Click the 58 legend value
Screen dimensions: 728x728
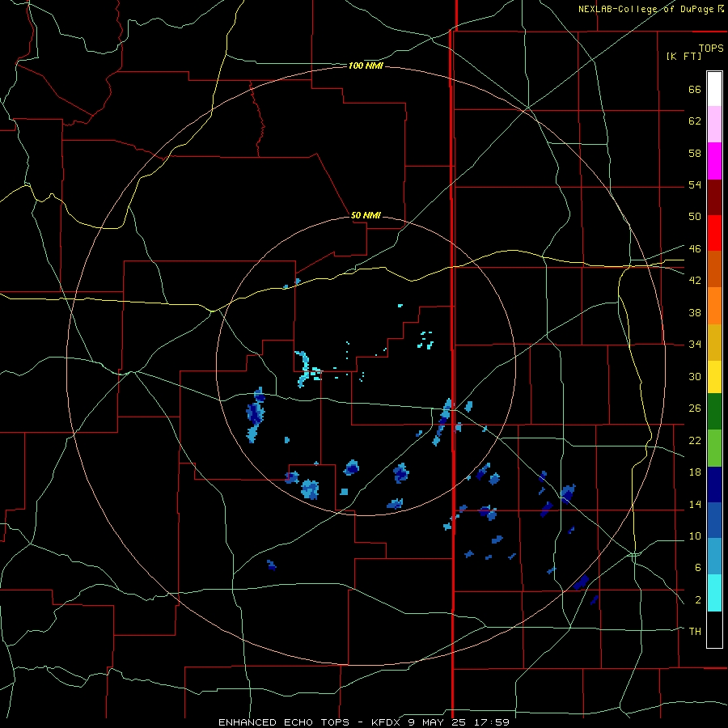[695, 153]
